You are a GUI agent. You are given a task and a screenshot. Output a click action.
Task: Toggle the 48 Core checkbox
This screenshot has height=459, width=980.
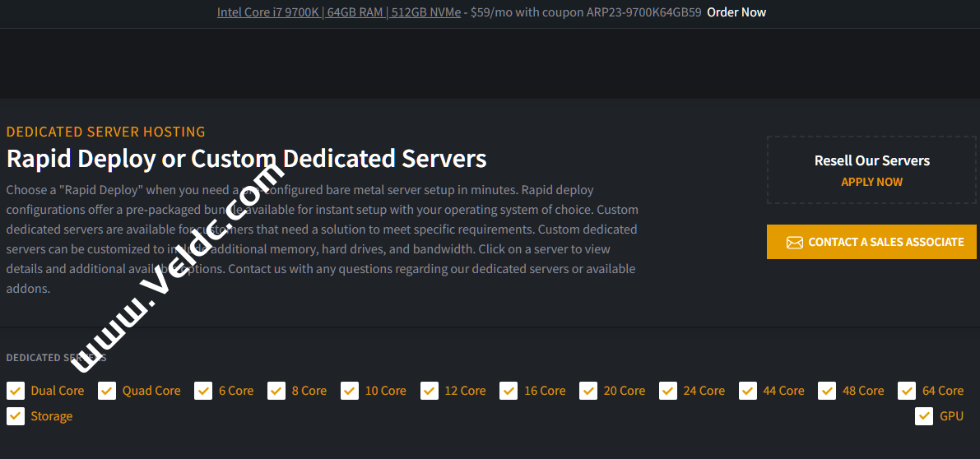(827, 391)
